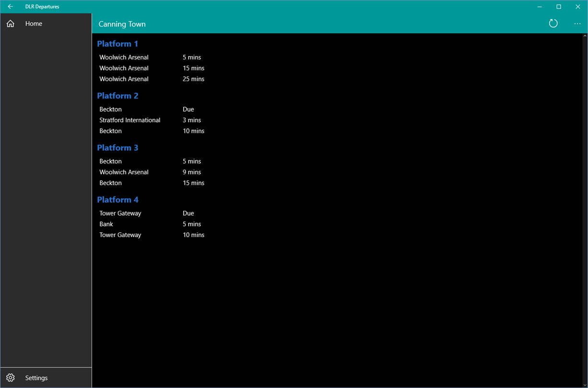This screenshot has width=588, height=388.
Task: Open the more options ellipsis menu
Action: [x=577, y=23]
